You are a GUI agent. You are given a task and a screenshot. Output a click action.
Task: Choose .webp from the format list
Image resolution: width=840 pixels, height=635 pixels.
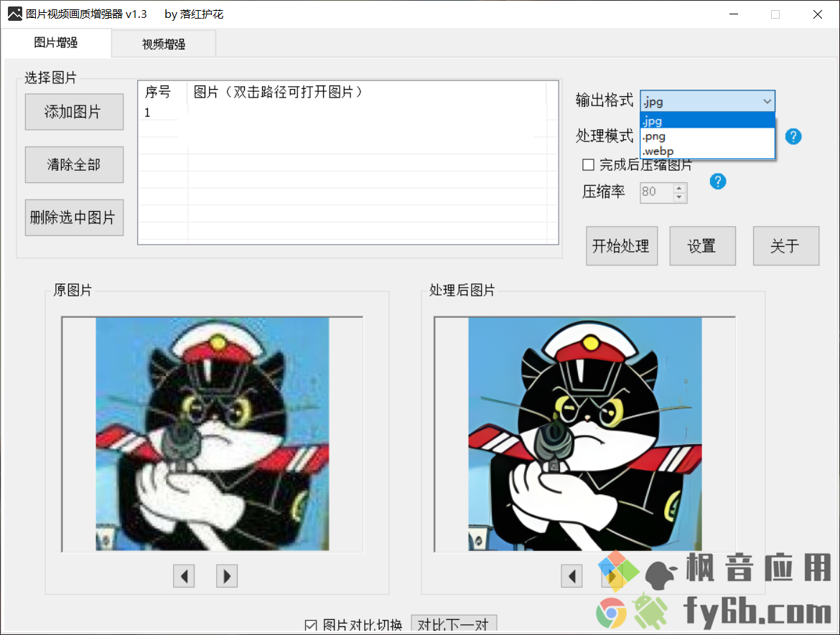707,151
